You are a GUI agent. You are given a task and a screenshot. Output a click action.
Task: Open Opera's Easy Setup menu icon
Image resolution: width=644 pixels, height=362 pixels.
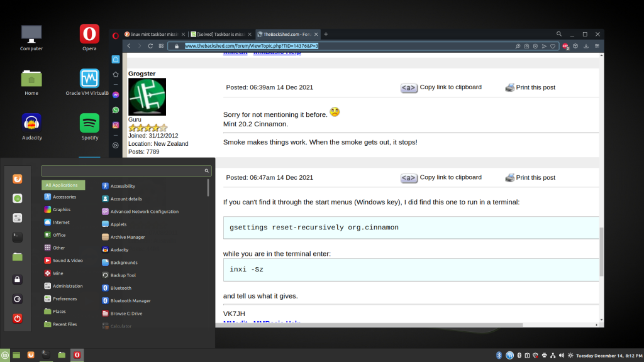pos(596,46)
